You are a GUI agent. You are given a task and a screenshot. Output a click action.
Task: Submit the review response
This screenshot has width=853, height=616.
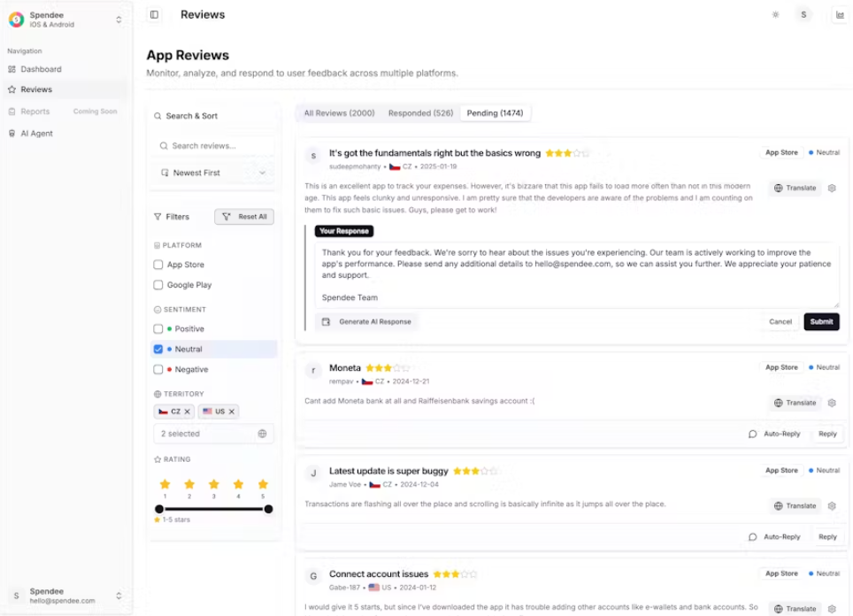[x=821, y=321]
